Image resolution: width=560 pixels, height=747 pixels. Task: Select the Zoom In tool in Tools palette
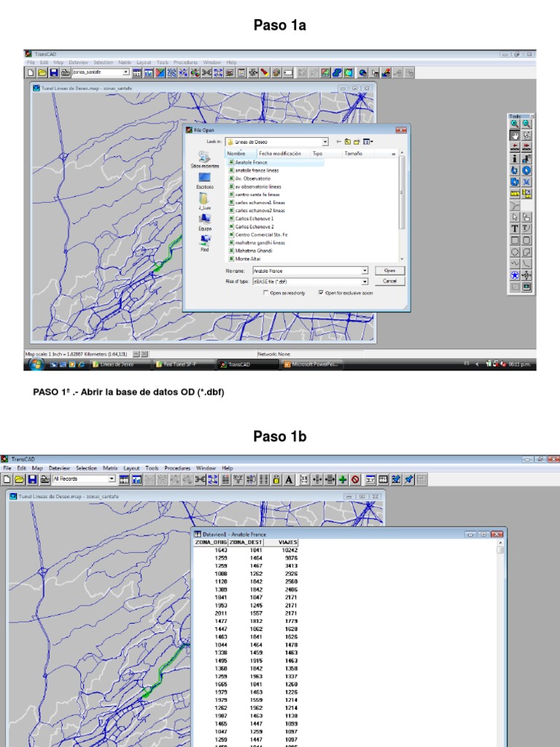click(x=514, y=123)
